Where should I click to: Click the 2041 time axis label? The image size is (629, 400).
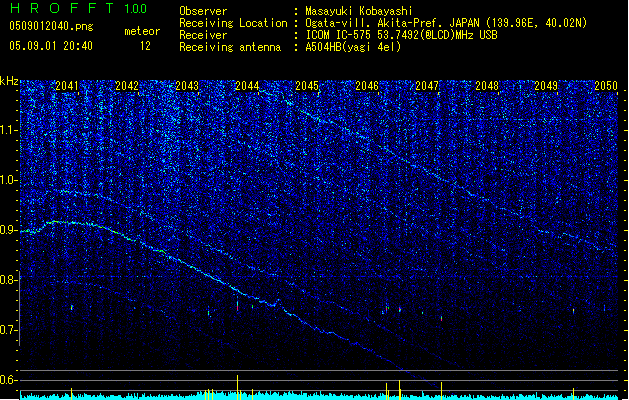click(67, 86)
